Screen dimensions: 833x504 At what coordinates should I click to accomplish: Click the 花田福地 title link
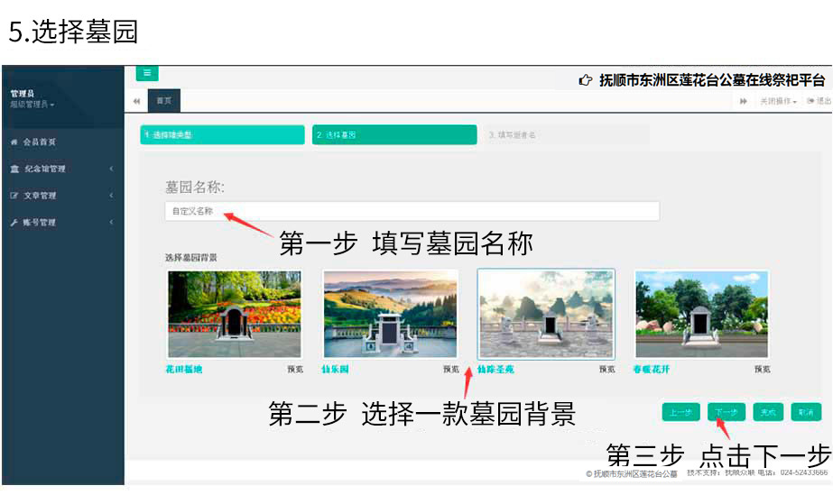[x=184, y=370]
